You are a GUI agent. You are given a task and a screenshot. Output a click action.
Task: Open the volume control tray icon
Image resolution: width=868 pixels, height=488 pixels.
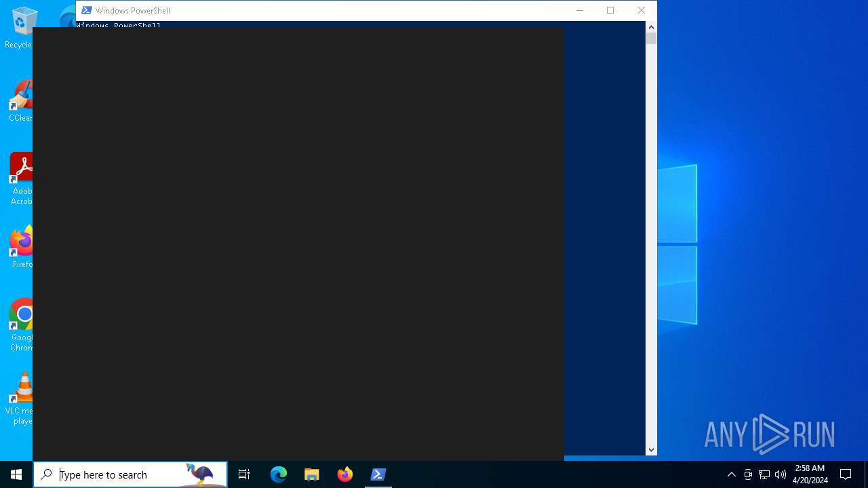781,474
